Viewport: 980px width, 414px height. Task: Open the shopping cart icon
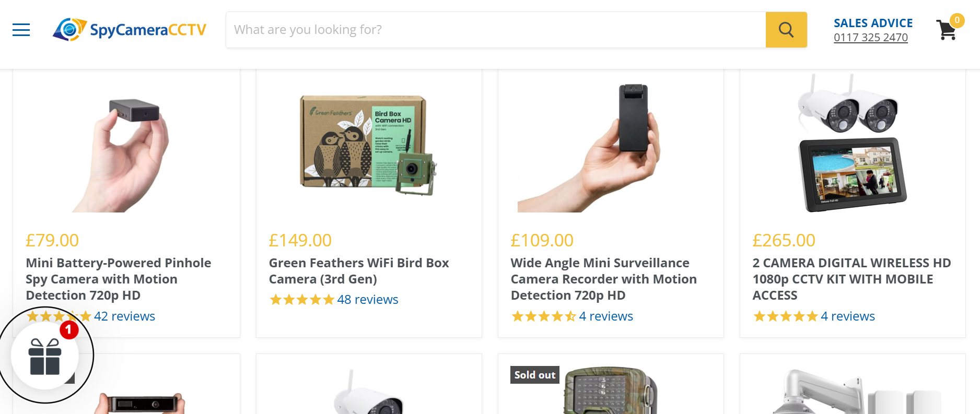click(x=947, y=30)
